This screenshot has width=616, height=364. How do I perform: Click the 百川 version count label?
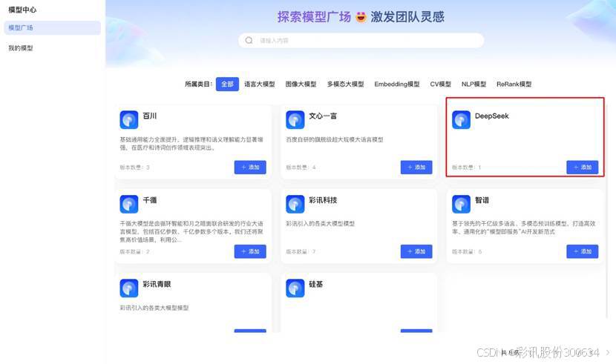(134, 168)
